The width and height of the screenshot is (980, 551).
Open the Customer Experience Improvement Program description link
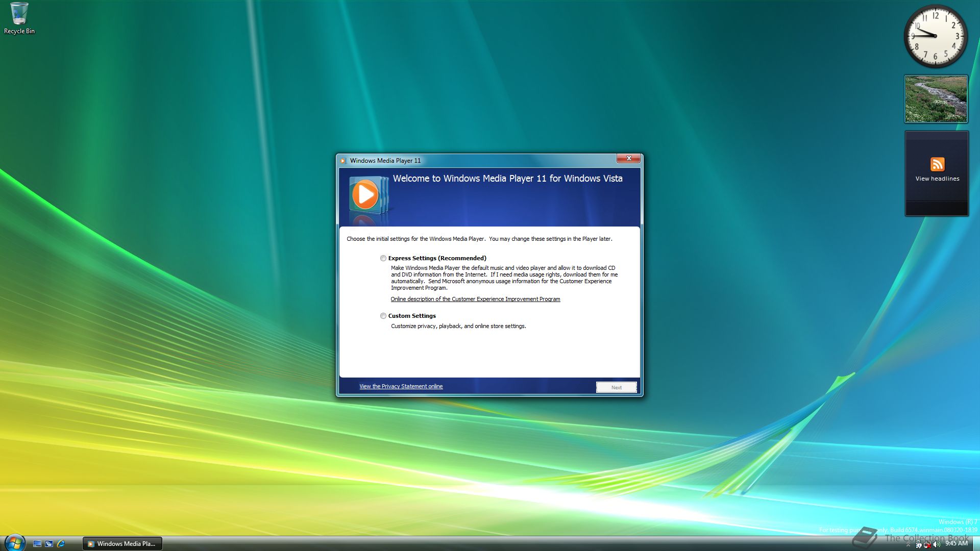475,299
